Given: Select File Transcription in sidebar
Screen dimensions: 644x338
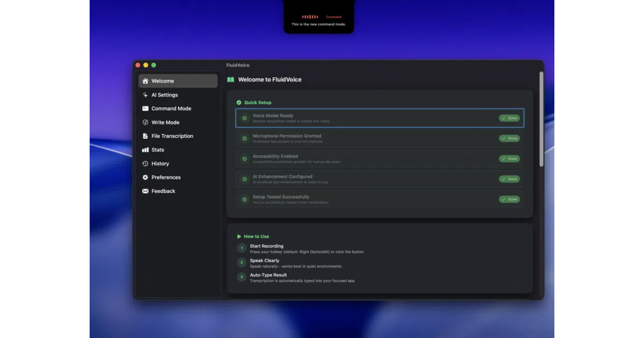Looking at the screenshot, I should pos(178,136).
